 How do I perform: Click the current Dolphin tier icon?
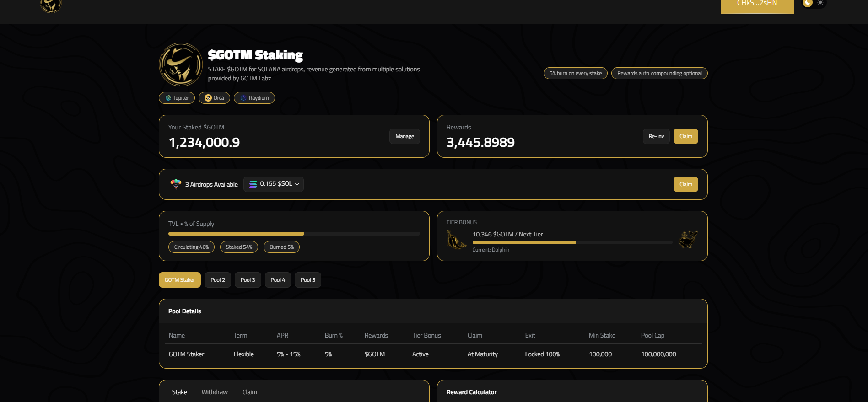[x=456, y=240]
